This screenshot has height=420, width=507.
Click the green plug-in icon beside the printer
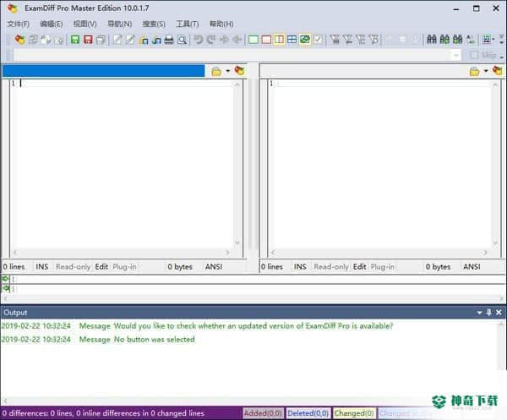pos(156,40)
